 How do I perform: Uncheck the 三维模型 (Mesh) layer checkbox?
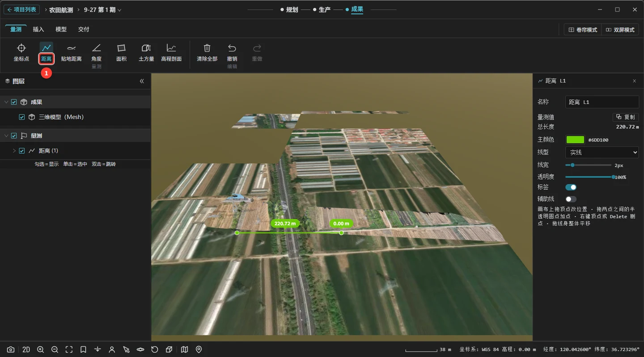point(22,117)
